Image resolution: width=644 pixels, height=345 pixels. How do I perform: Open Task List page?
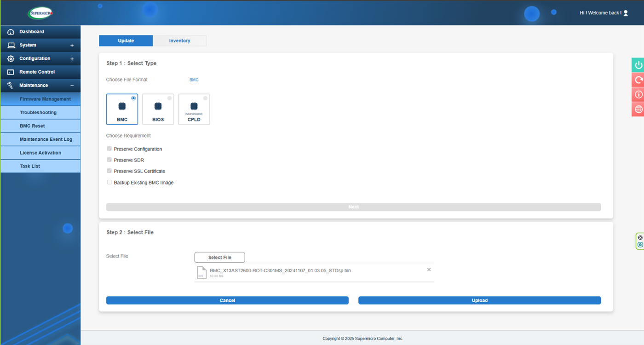40,166
